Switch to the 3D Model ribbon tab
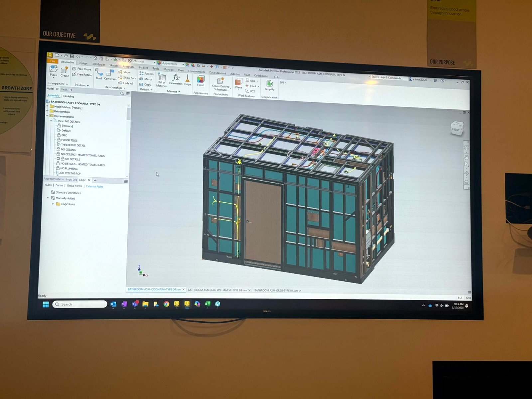Viewport: 532px width, 399px height. pos(98,64)
